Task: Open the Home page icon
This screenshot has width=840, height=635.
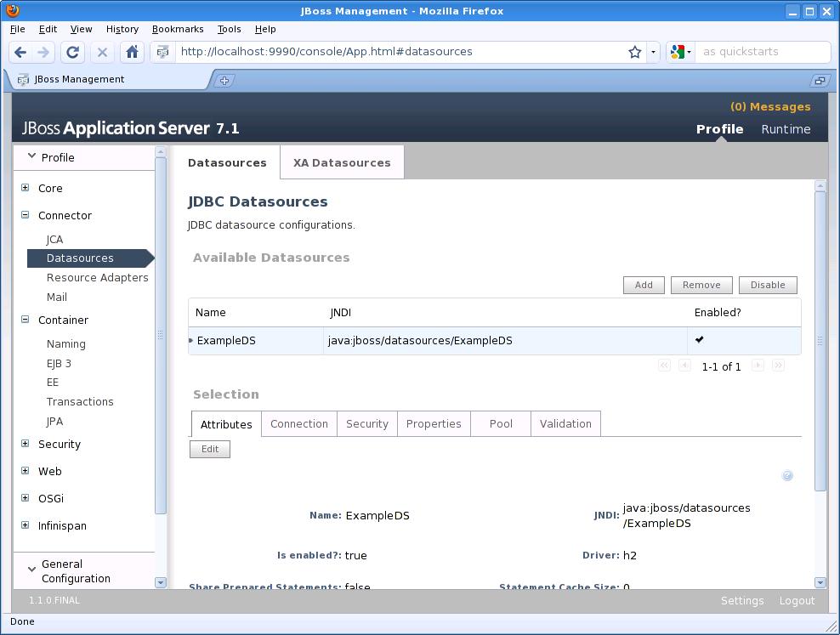Action: pyautogui.click(x=132, y=52)
